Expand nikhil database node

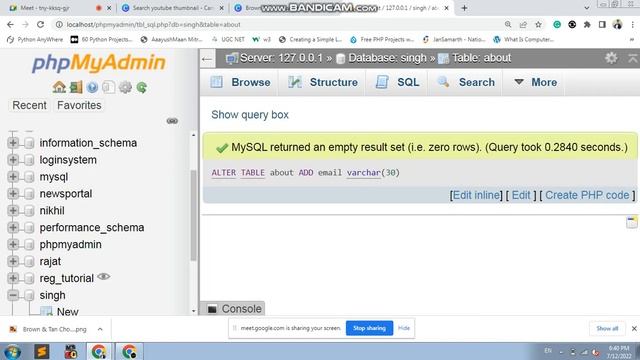point(13,210)
